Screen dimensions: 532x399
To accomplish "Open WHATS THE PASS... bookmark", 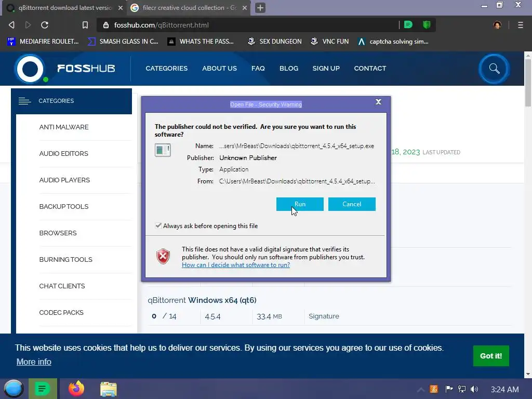I will pyautogui.click(x=201, y=42).
